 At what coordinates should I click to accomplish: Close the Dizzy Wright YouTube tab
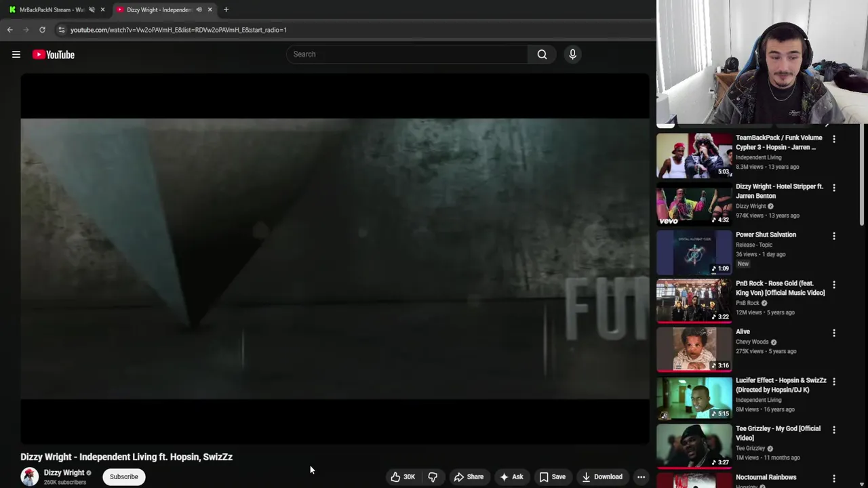click(x=210, y=9)
